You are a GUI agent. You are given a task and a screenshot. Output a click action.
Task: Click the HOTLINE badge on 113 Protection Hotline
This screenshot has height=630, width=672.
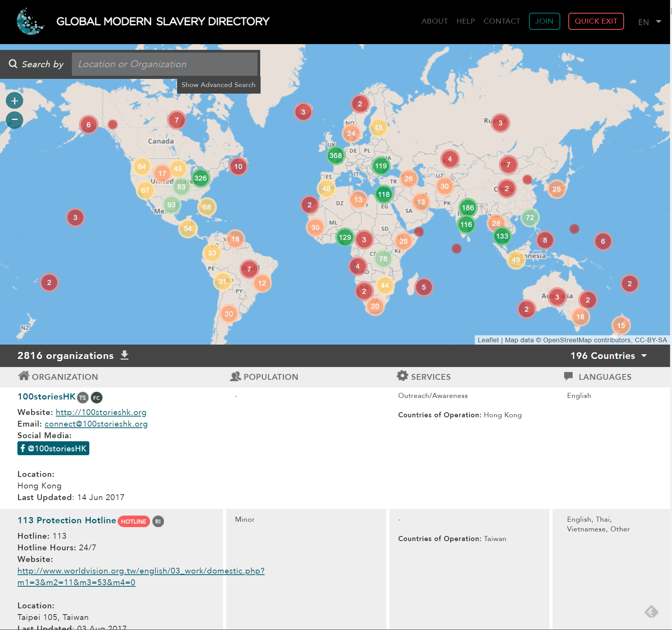pos(133,521)
